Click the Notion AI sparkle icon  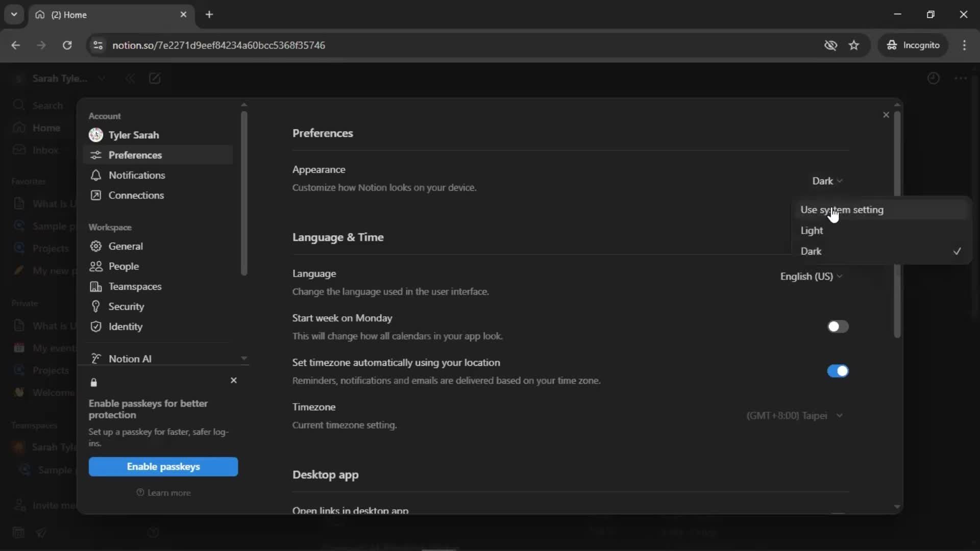95,359
